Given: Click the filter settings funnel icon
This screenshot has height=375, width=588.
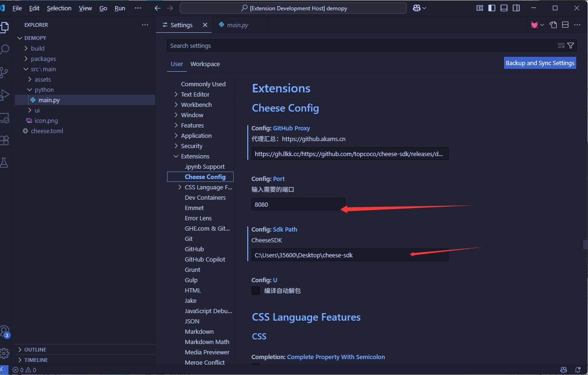Looking at the screenshot, I should point(571,45).
